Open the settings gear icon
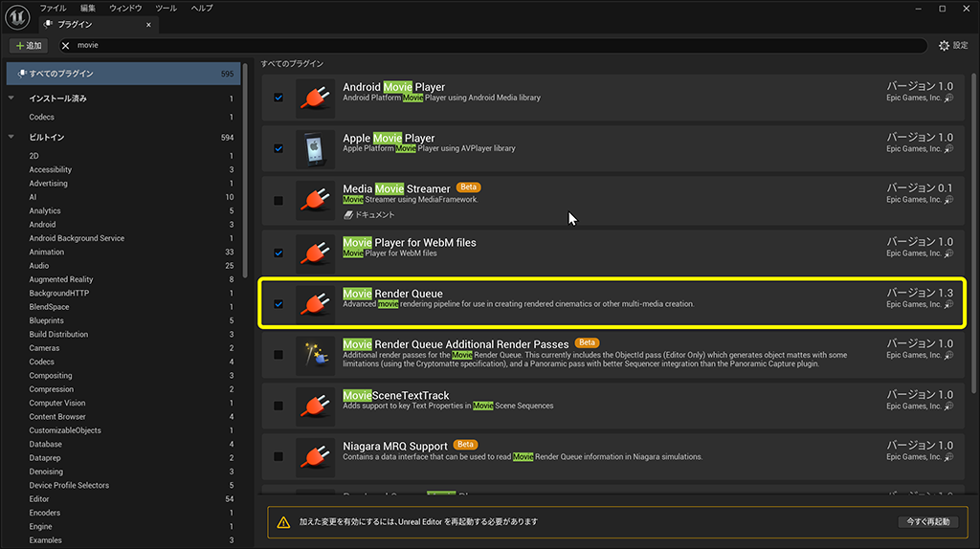 tap(944, 46)
